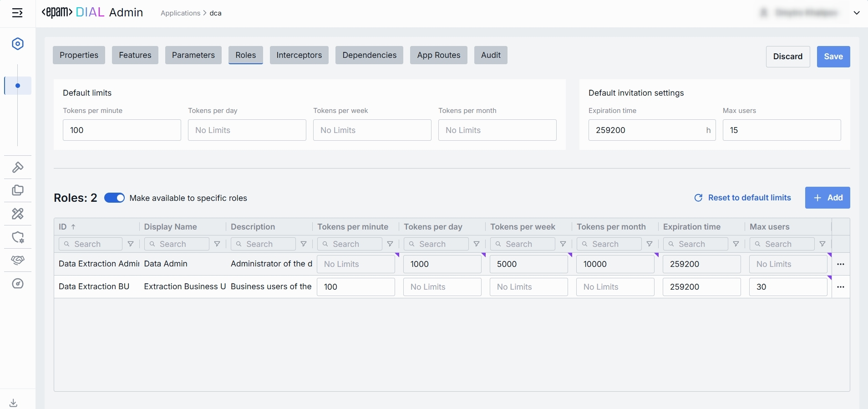Click Reset to default limits
Image resolution: width=868 pixels, height=409 pixels.
click(743, 198)
